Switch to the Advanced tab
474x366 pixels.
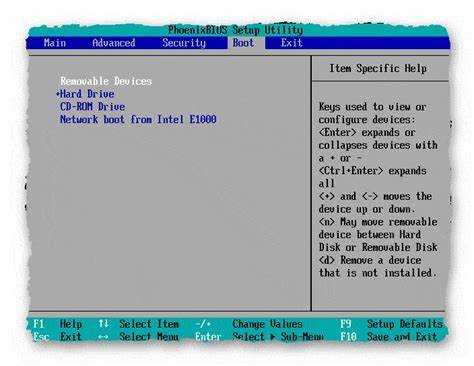click(114, 43)
